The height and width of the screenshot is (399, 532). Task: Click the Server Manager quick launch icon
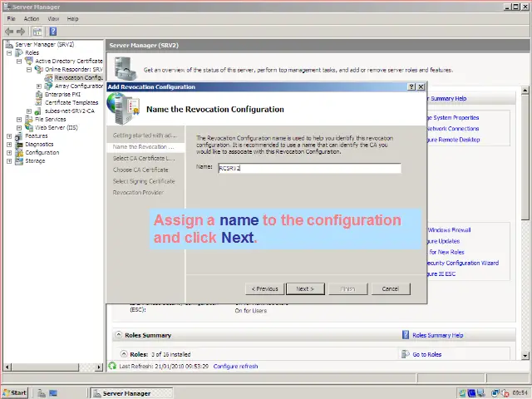point(42,393)
